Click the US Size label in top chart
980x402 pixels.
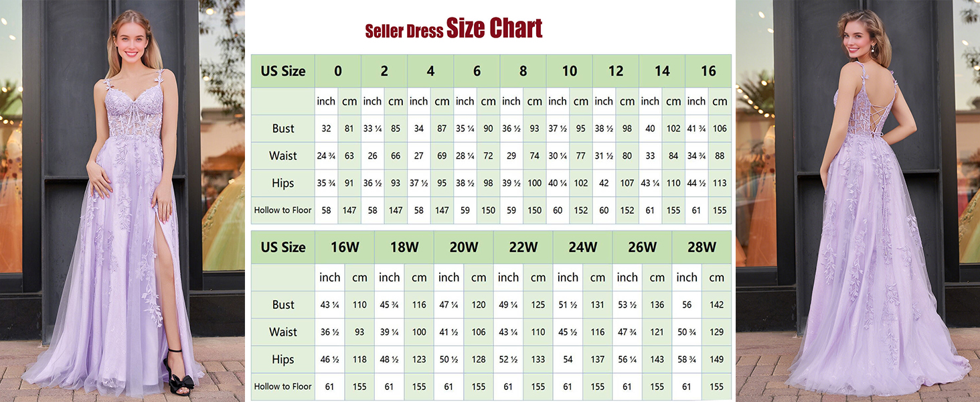283,71
